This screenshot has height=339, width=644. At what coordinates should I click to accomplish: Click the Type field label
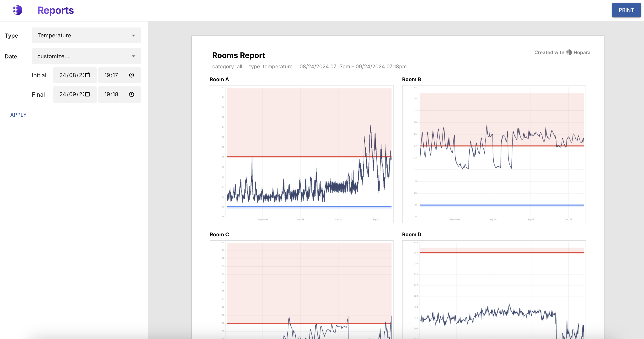11,35
